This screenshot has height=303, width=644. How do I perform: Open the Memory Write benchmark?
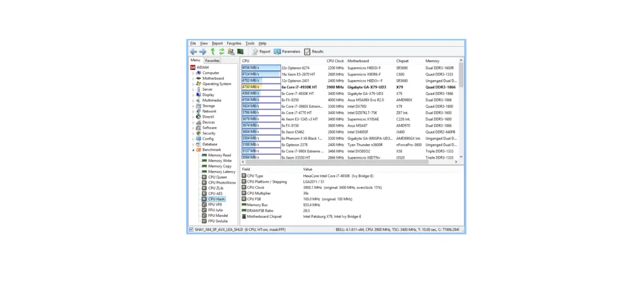[220, 161]
